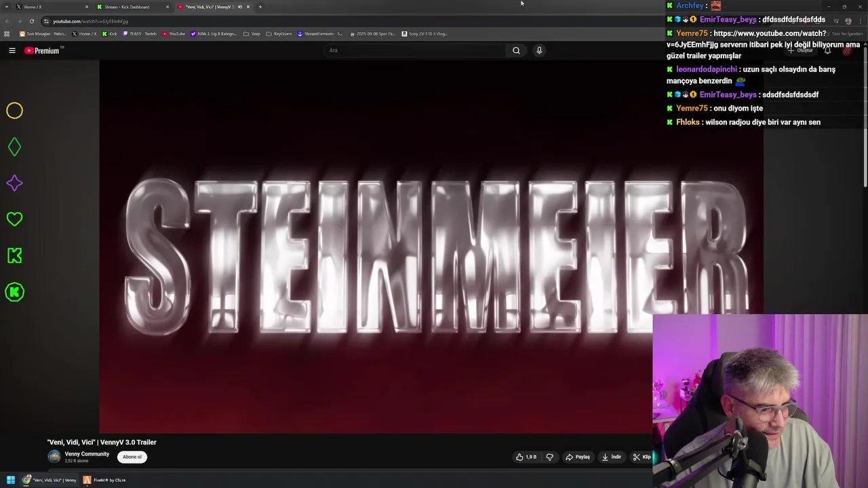Click the purple four-point star icon
Image resolution: width=868 pixels, height=488 pixels.
pyautogui.click(x=14, y=183)
